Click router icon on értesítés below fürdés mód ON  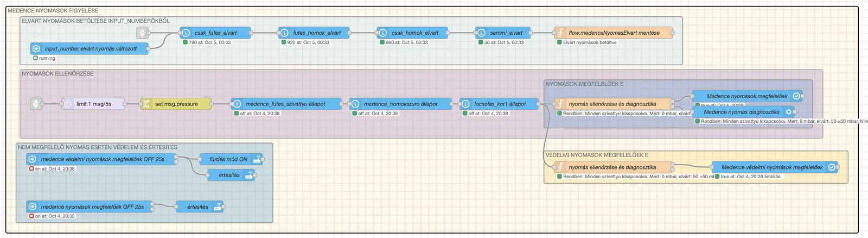click(x=249, y=175)
